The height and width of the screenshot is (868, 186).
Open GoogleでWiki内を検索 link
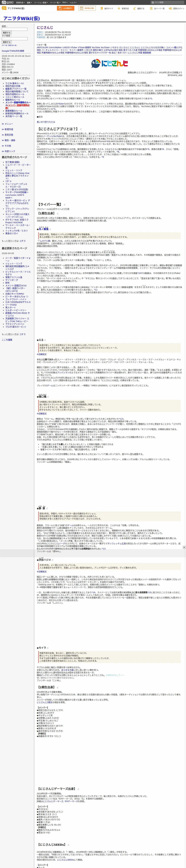13,51
